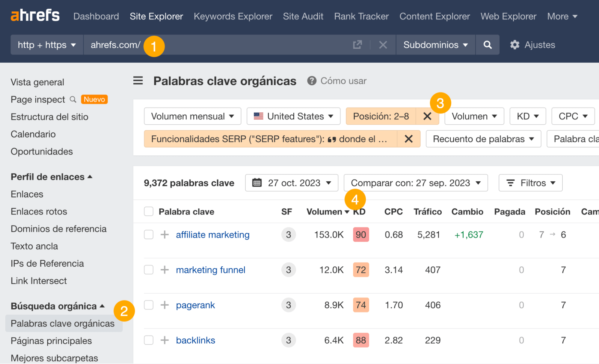Remove the Posición 2–8 filter with its X

[x=428, y=116]
